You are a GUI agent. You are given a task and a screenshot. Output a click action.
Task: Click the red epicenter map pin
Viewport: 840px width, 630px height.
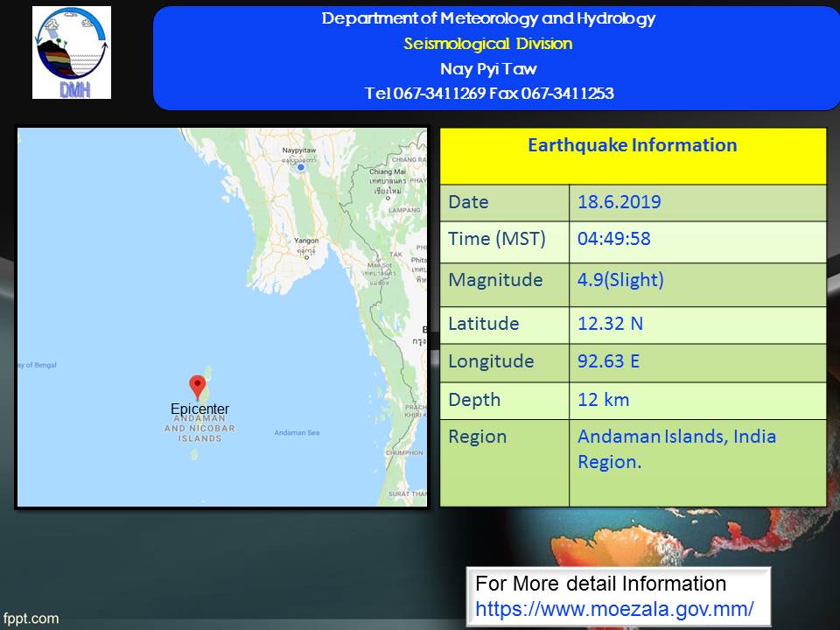198,387
